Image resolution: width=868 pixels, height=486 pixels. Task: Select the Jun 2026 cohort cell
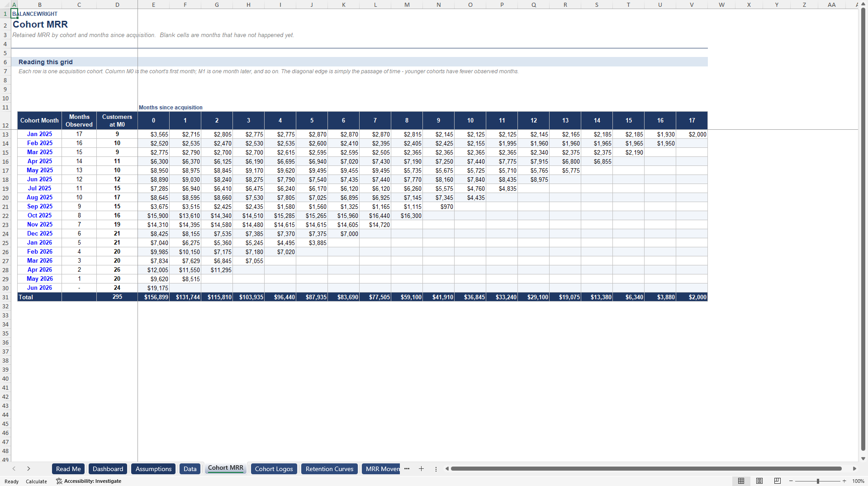39,288
